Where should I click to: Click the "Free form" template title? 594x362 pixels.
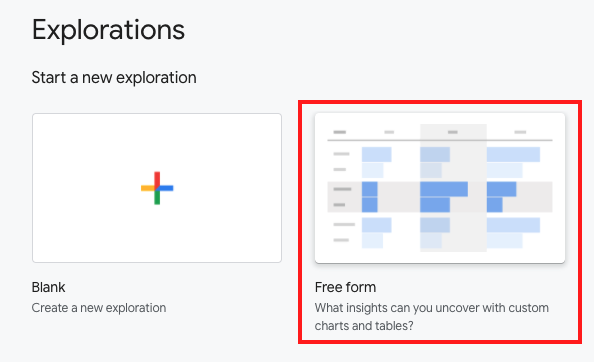click(x=345, y=287)
